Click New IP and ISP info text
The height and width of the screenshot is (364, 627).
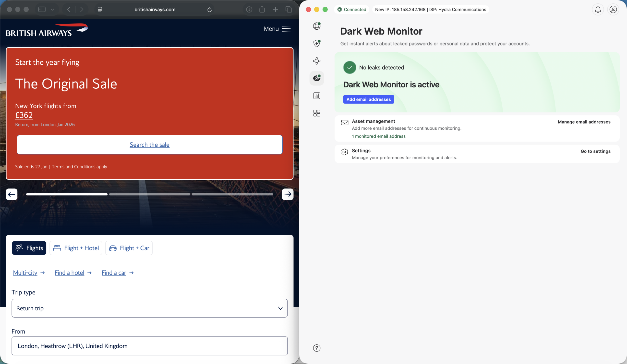pos(430,10)
